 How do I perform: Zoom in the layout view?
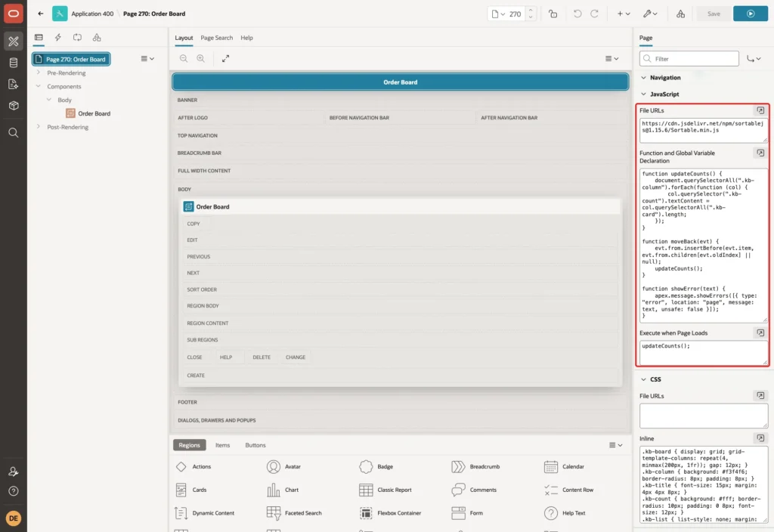(x=201, y=58)
